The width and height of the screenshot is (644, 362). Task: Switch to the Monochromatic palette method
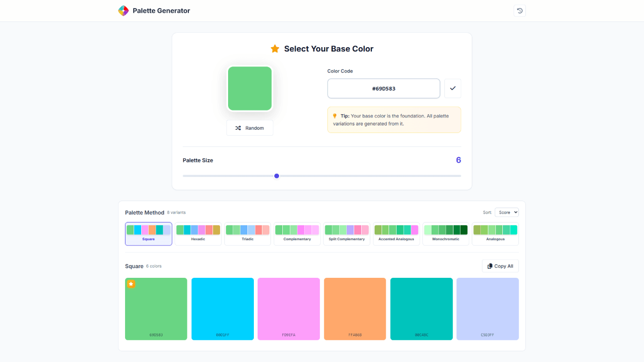[445, 234]
